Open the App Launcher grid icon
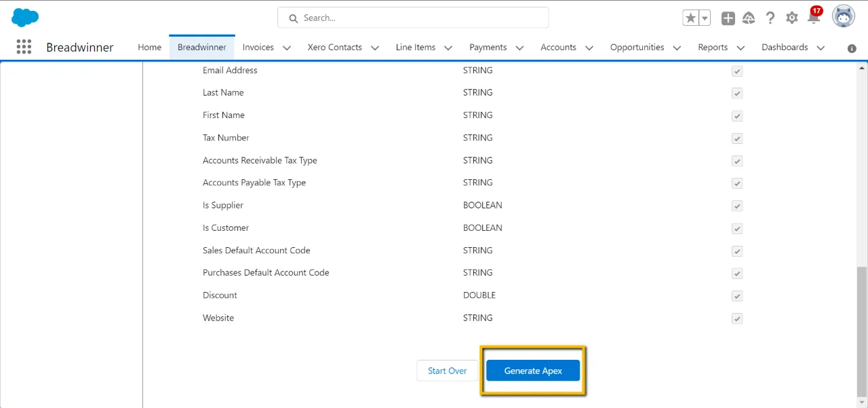868x408 pixels. (x=24, y=47)
